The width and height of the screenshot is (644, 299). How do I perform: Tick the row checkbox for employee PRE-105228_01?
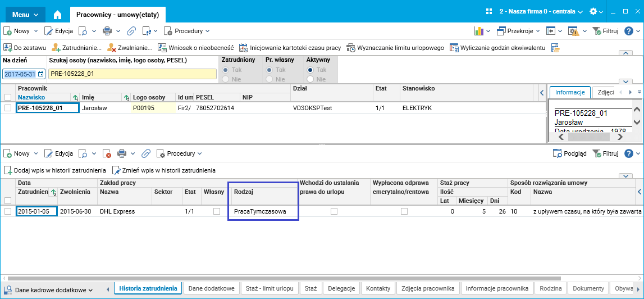pyautogui.click(x=8, y=108)
